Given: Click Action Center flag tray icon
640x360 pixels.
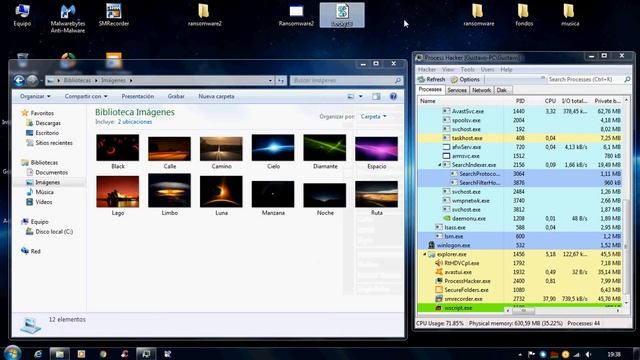Looking at the screenshot, I should click(x=531, y=354).
